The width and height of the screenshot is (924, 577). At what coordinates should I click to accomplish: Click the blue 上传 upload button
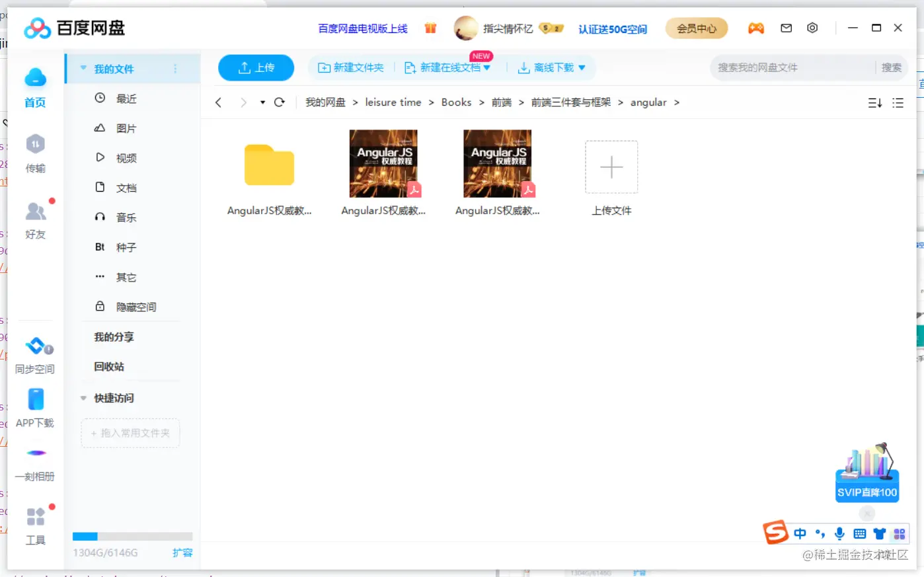(256, 67)
